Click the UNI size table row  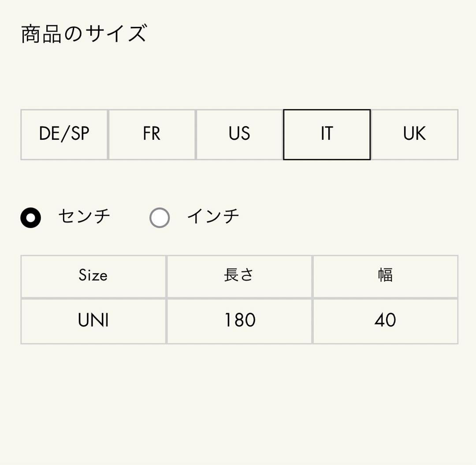240,320
